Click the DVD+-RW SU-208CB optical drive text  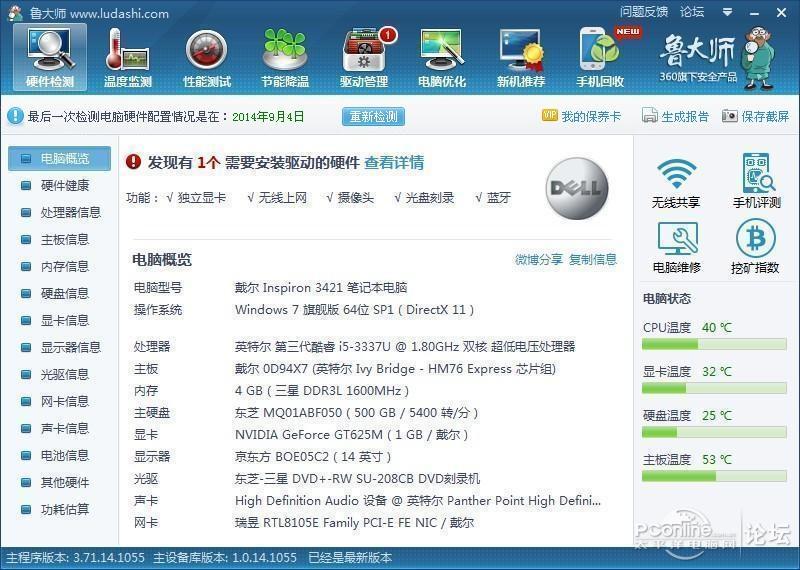357,479
